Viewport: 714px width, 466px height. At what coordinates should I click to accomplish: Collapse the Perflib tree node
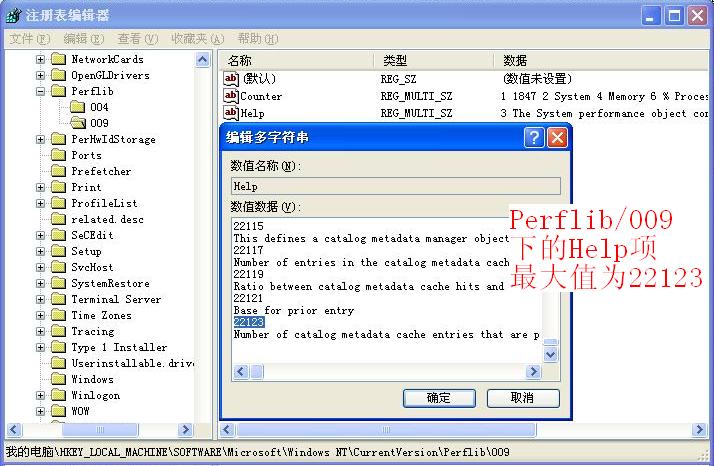point(41,91)
